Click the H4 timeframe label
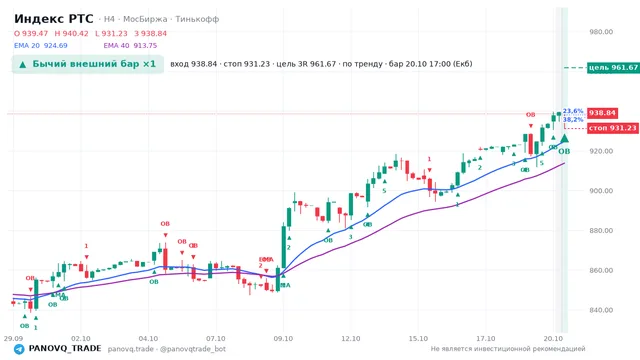The height and width of the screenshot is (360, 640). [x=109, y=19]
